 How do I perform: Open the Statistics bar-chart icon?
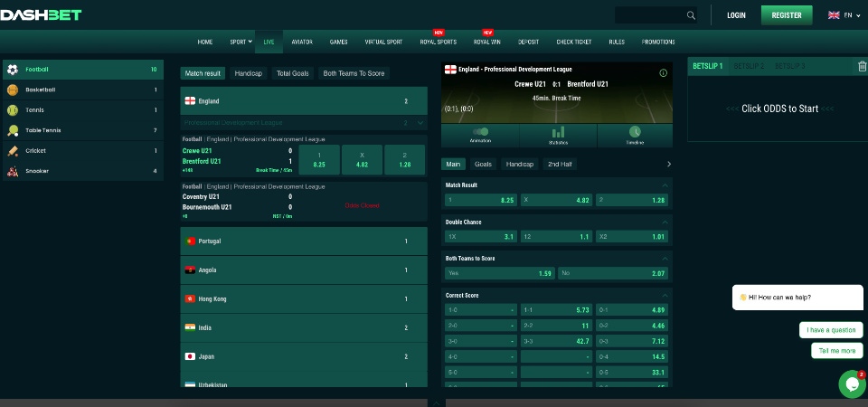pos(558,132)
